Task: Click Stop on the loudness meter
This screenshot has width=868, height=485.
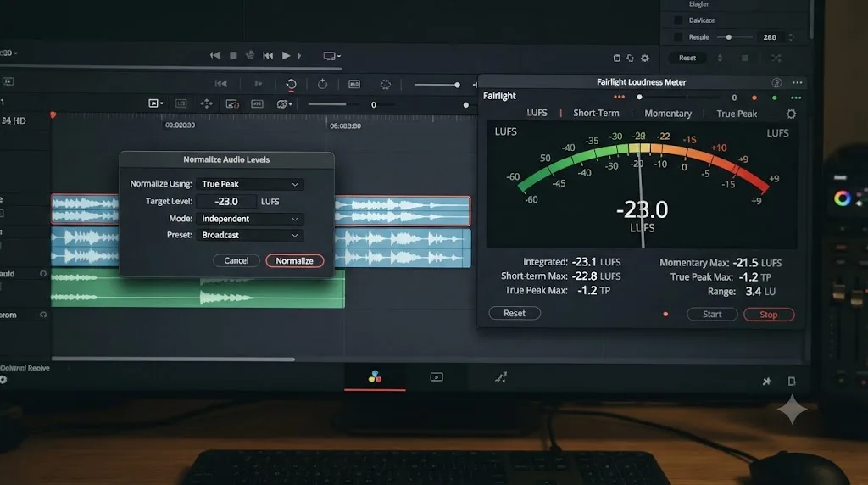Action: (x=769, y=315)
